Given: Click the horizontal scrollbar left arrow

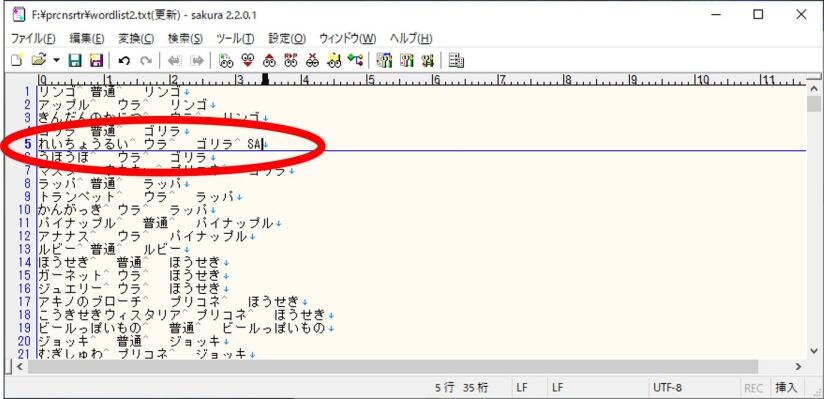Looking at the screenshot, I should point(19,366).
